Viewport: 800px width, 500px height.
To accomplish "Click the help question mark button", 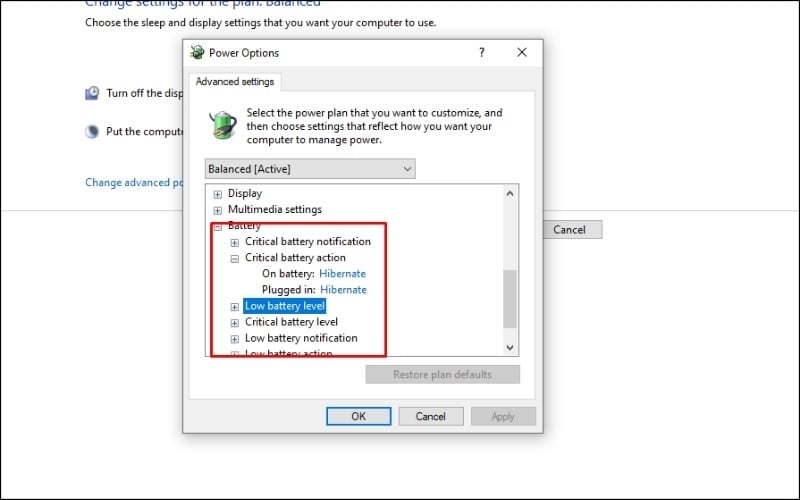I will [482, 52].
